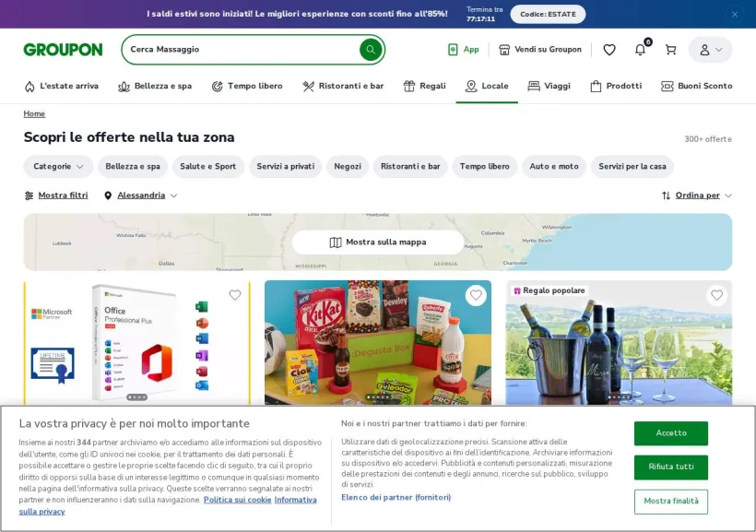Click the cutlery icon for Ristoranti e bar
Screen dimensions: 756x532
click(x=308, y=87)
